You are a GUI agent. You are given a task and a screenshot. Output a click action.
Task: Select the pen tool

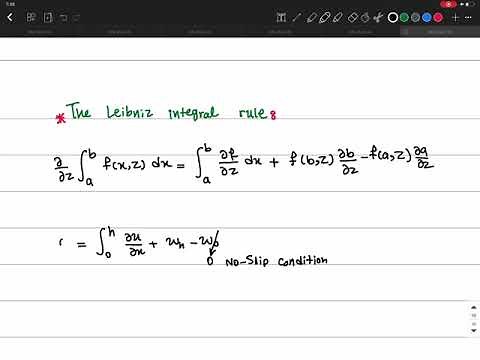point(311,17)
